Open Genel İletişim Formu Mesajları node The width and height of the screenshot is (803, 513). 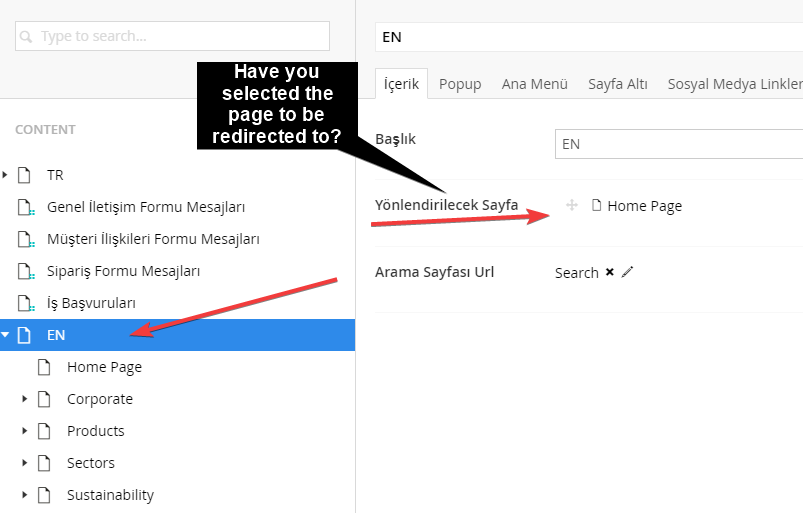[x=146, y=207]
